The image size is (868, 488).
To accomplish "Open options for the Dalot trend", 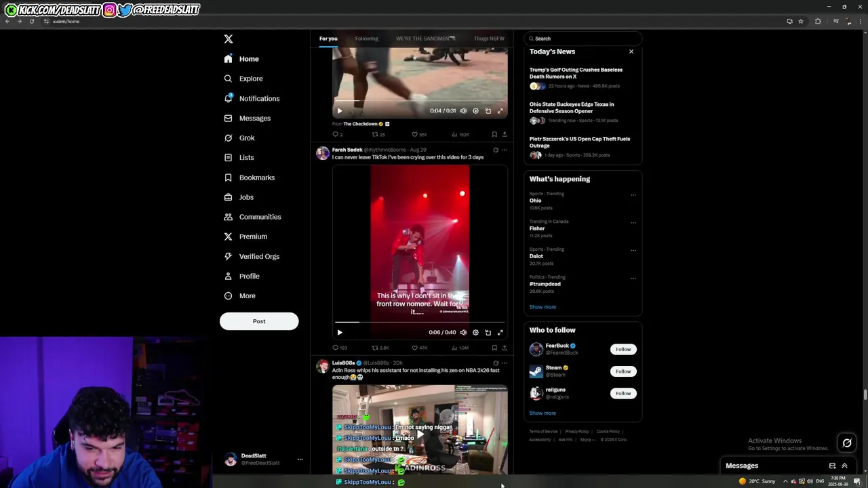I will pos(633,251).
